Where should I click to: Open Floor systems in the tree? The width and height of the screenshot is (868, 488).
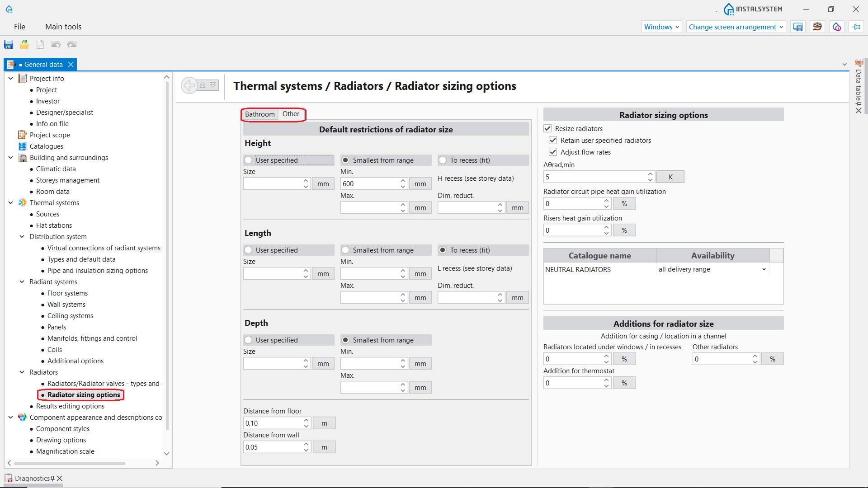[x=67, y=293]
